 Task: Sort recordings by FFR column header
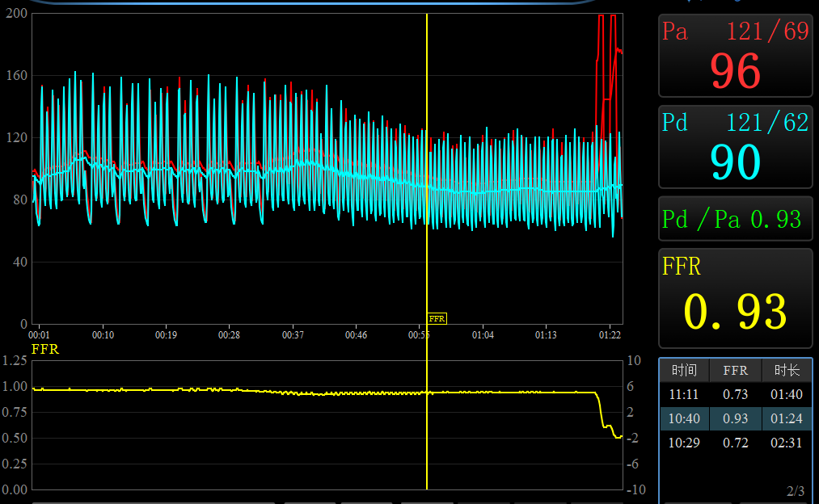pos(735,370)
